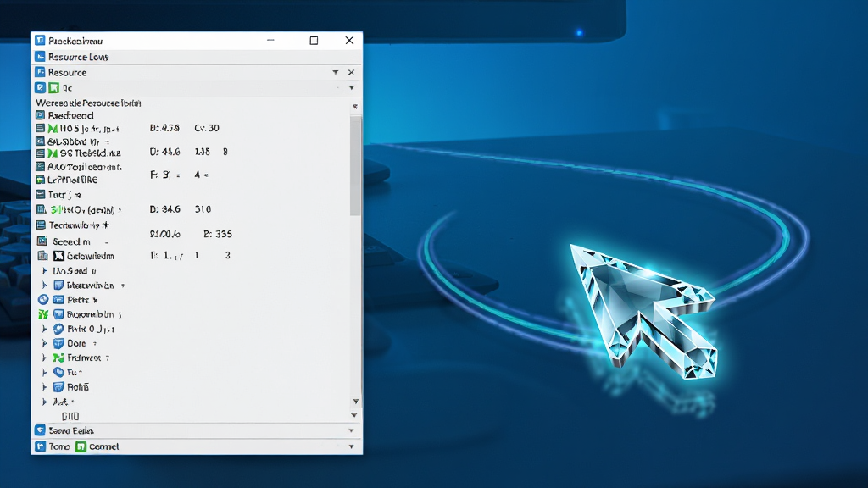The width and height of the screenshot is (868, 488).
Task: Click the lower down arrow beside DID
Action: [x=353, y=415]
